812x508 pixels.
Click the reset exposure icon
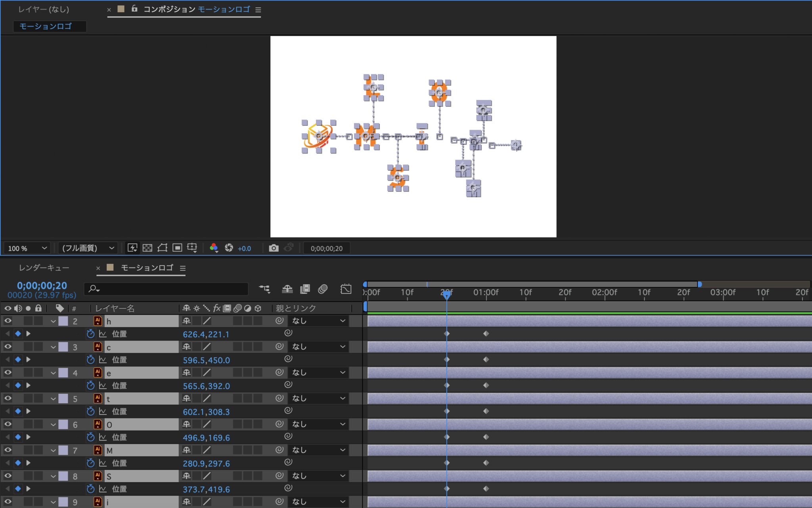click(229, 248)
